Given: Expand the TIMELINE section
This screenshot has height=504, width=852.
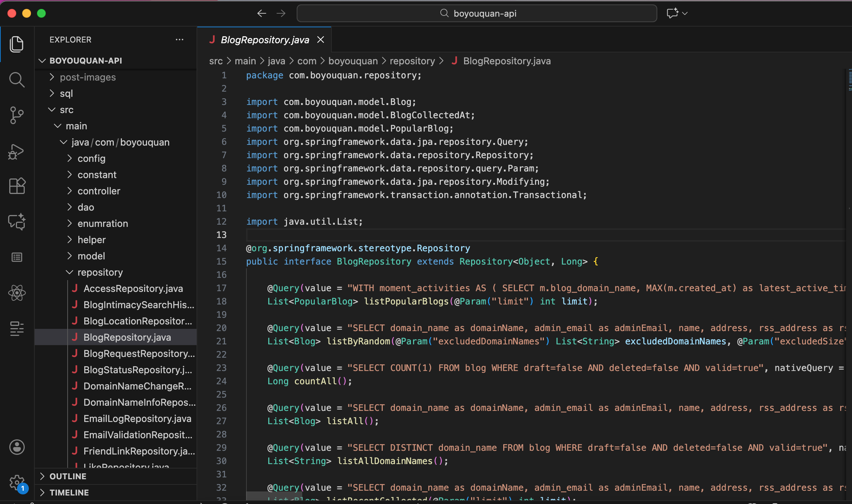Looking at the screenshot, I should pyautogui.click(x=69, y=493).
